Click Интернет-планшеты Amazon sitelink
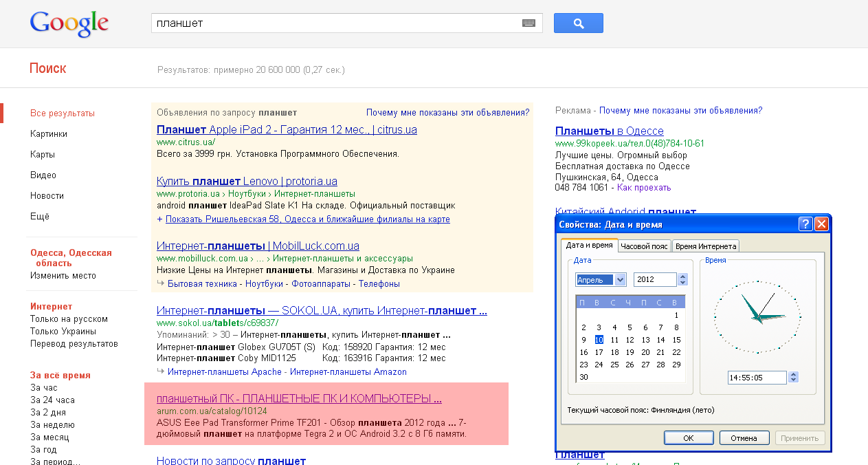 348,372
